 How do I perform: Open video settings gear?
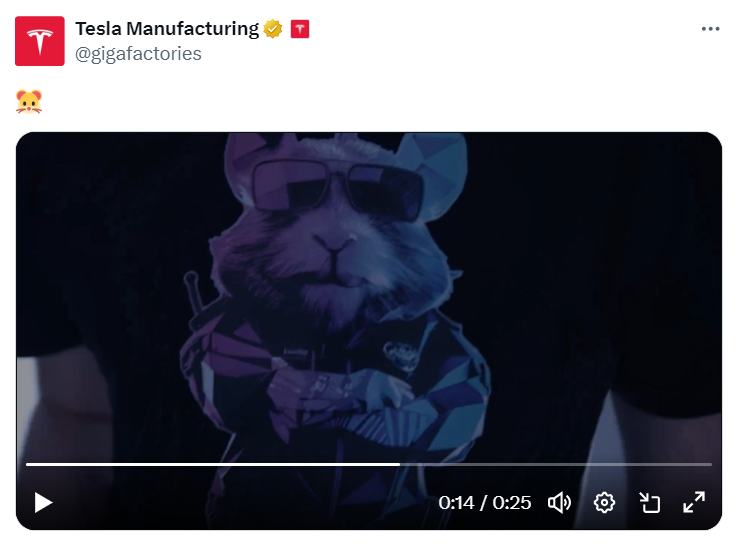coord(604,503)
